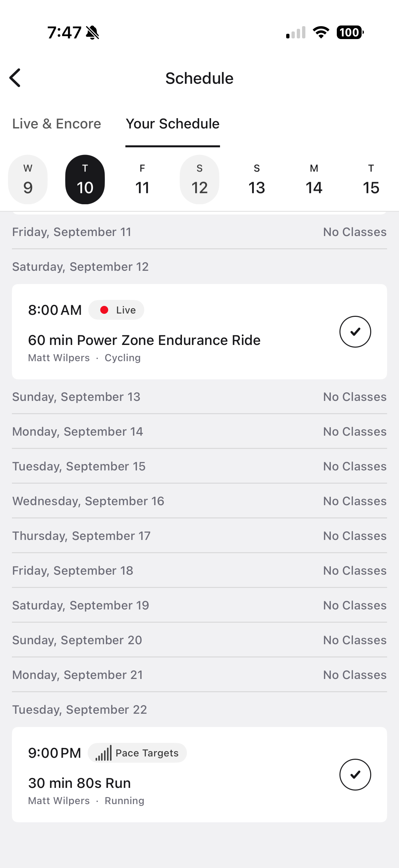The width and height of the screenshot is (399, 868).
Task: Tap the back arrow icon
Action: 15,78
